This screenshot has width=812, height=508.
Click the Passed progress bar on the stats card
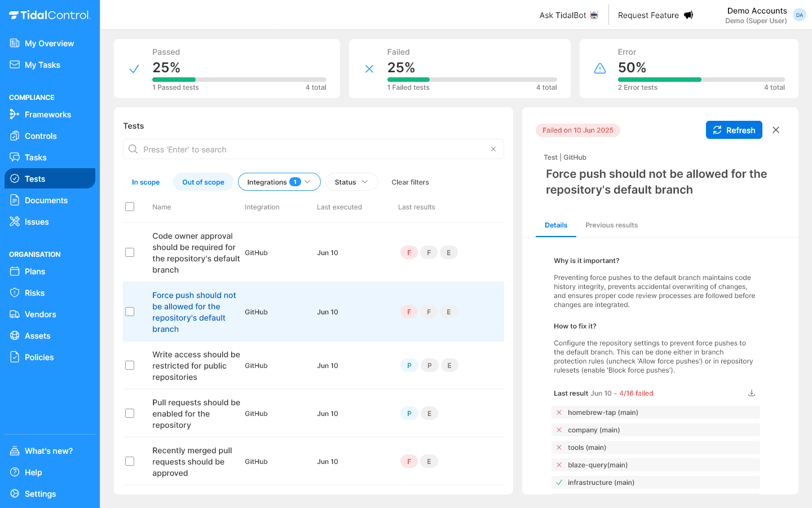(x=240, y=79)
